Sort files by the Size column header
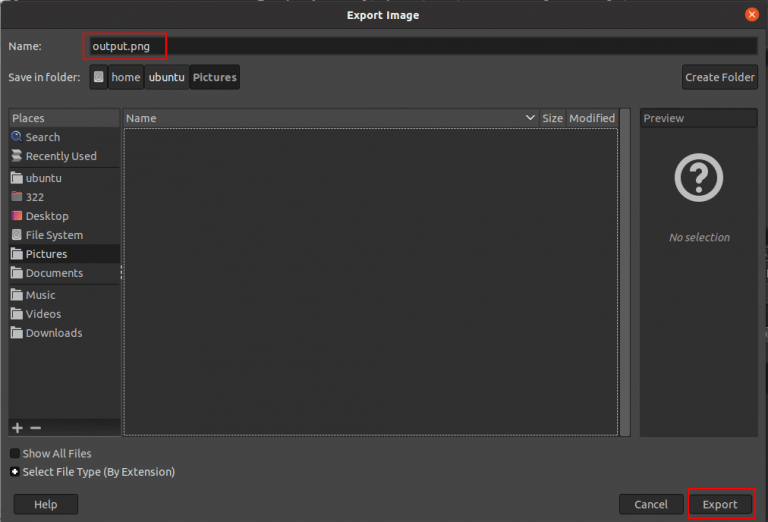Image resolution: width=768 pixels, height=522 pixels. click(552, 118)
